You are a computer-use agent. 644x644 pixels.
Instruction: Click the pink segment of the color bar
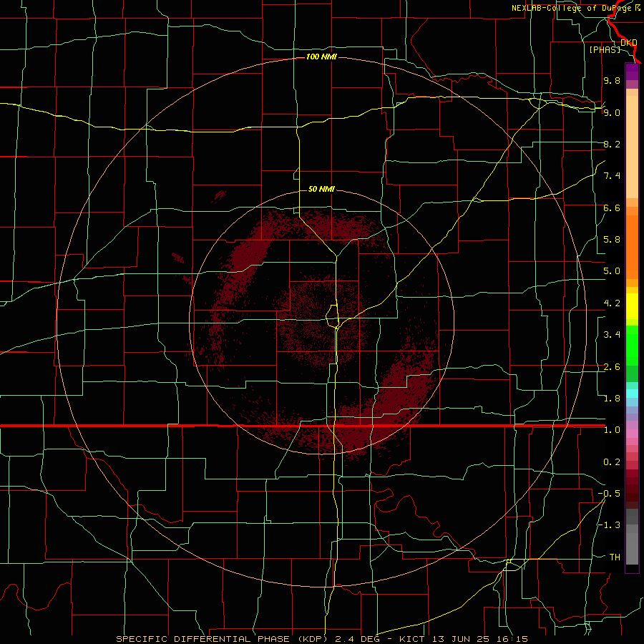coord(632,434)
